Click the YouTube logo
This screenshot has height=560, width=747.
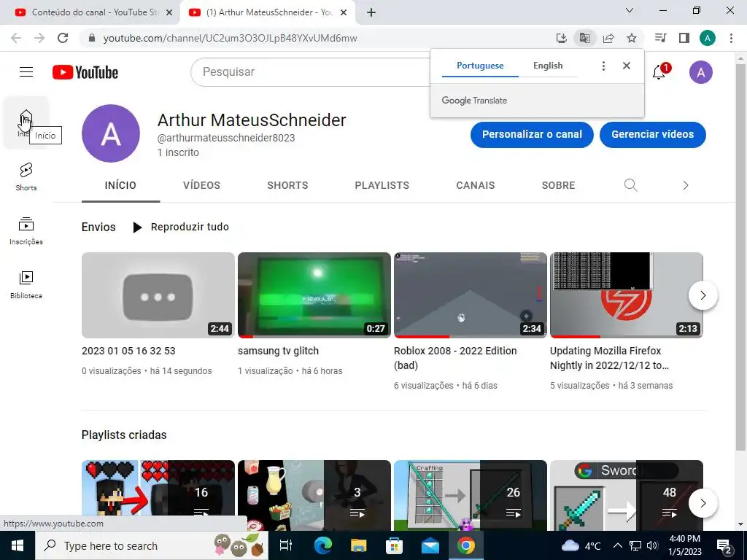(85, 72)
